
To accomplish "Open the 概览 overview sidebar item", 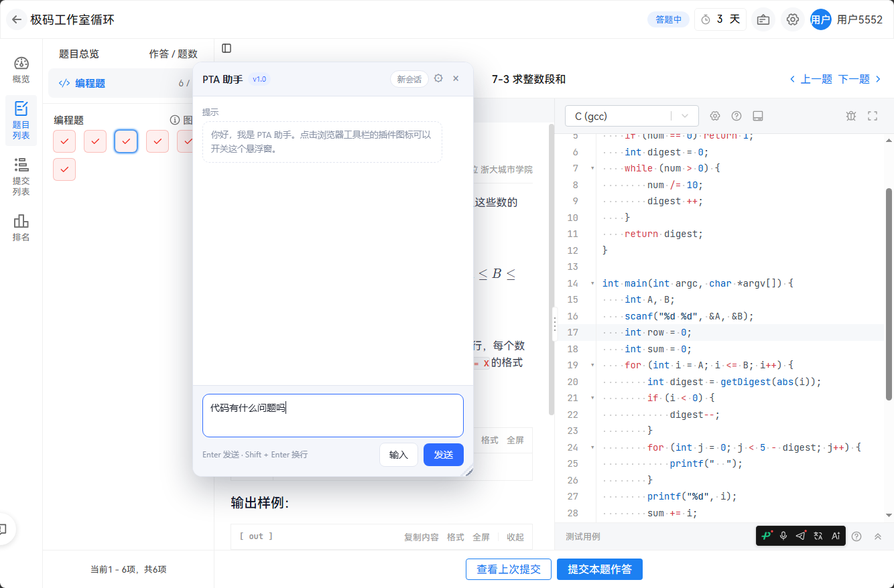I will pyautogui.click(x=21, y=70).
